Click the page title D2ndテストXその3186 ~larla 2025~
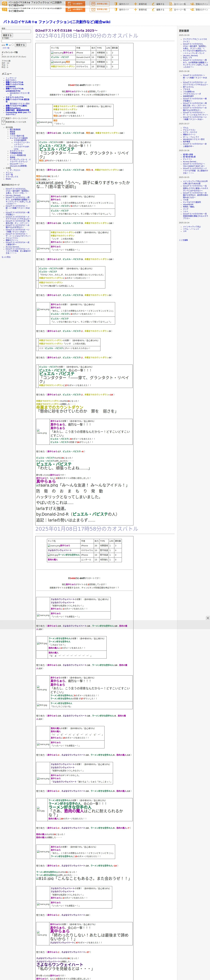Image resolution: width=210 pixels, height=980 pixels. [x=66, y=30]
